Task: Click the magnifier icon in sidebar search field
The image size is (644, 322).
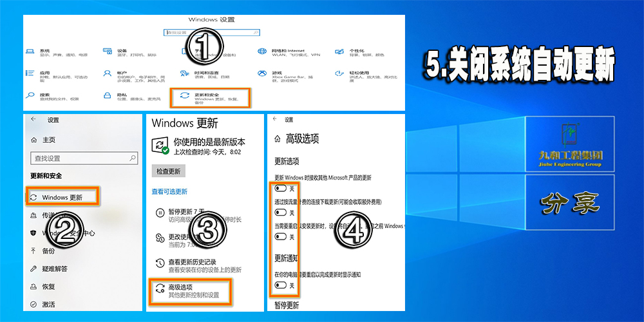Action: (133, 158)
